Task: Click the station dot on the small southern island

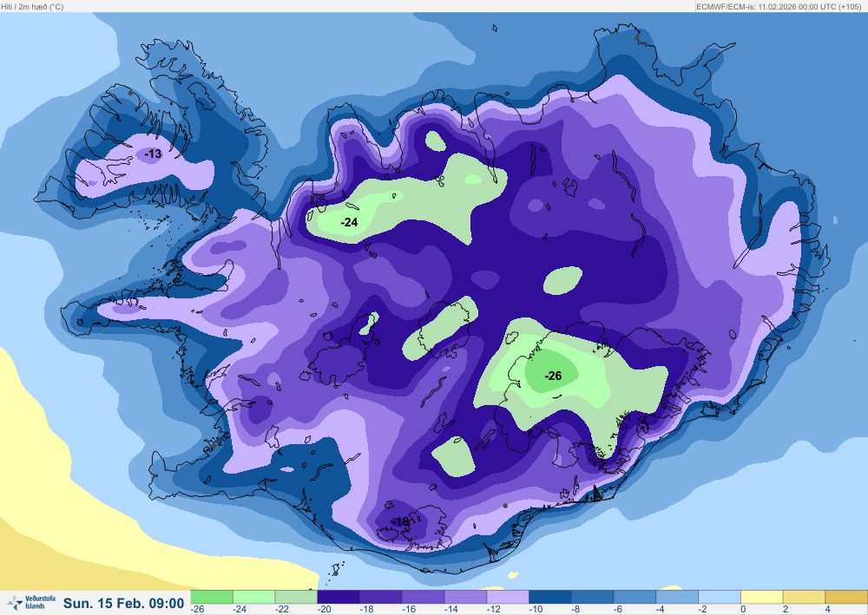Action: tap(335, 573)
